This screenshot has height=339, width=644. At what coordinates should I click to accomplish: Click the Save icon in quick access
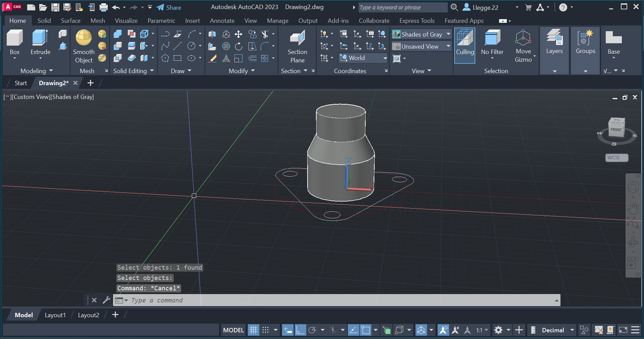[x=55, y=7]
